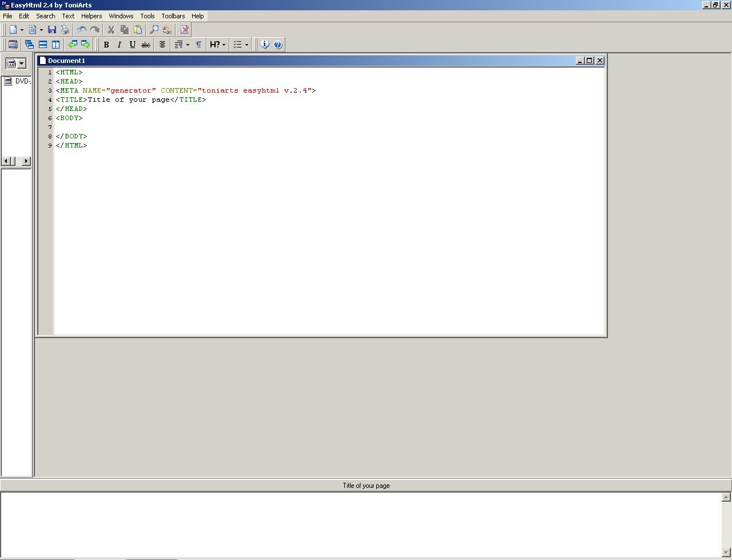Click side panel view icon button

pos(11,63)
